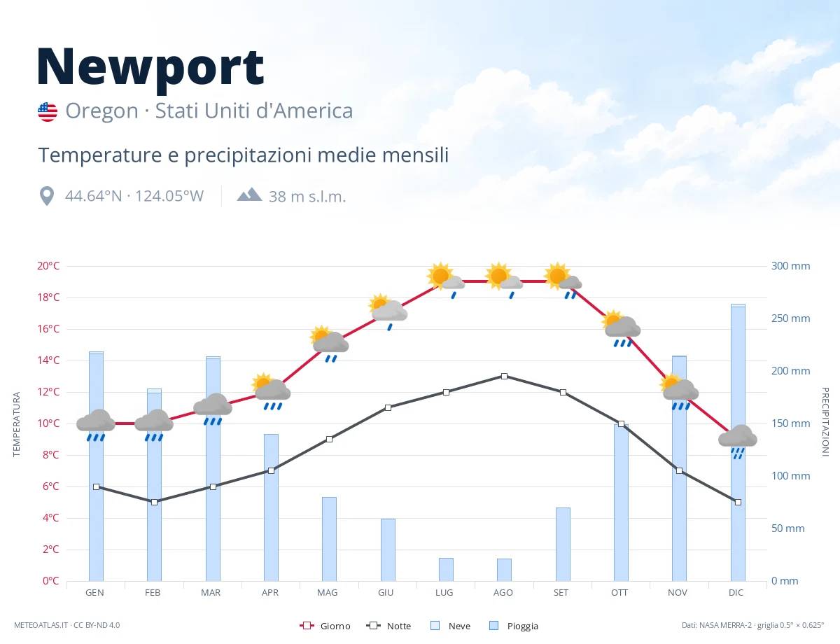
Task: Click the May night temperature point at 9°C
Action: [x=330, y=439]
